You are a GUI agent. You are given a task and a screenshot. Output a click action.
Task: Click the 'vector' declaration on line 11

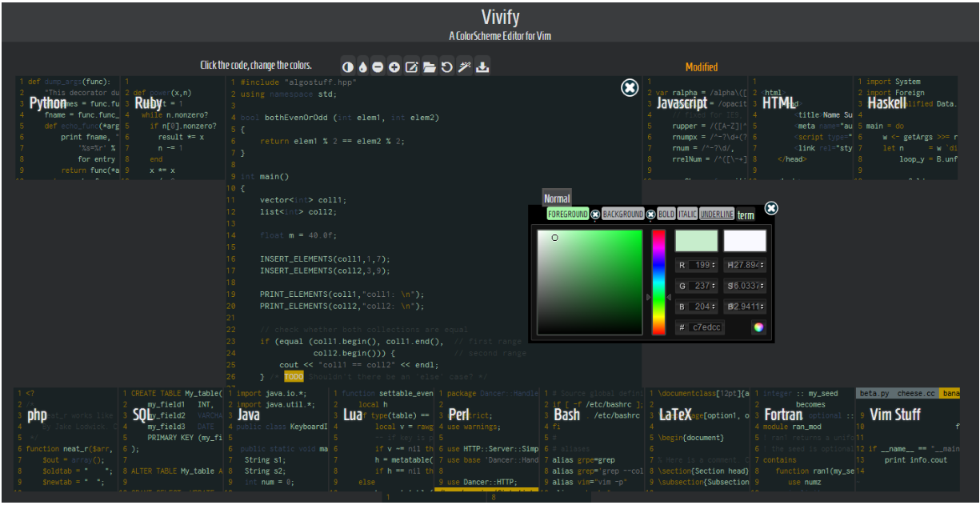[x=274, y=200]
